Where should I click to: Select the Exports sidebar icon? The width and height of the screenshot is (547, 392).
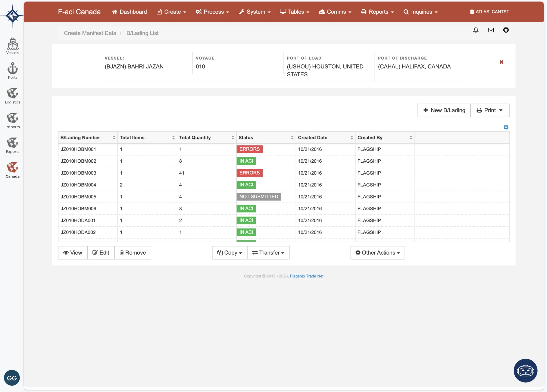(x=13, y=145)
